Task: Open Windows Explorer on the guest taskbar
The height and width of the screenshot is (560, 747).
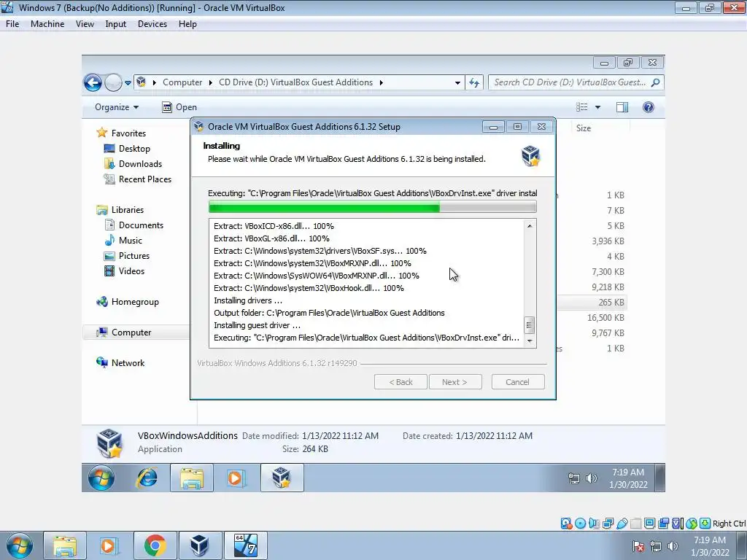Action: (192, 478)
